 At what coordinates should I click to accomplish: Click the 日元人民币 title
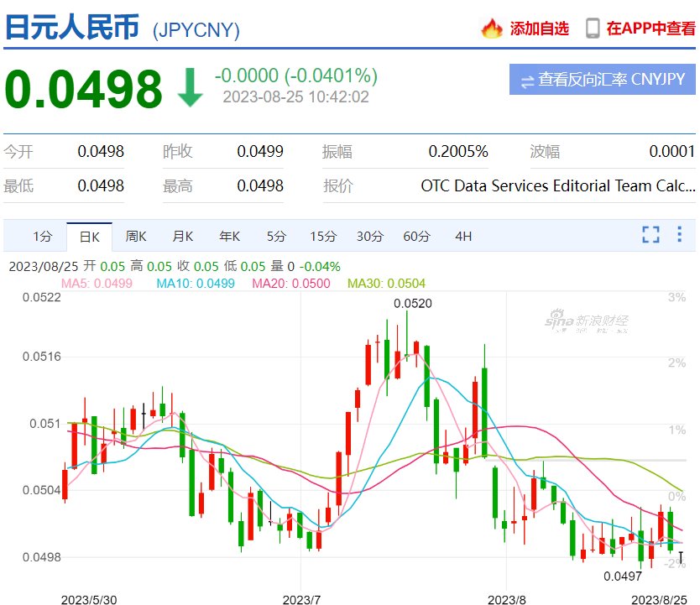[72, 27]
